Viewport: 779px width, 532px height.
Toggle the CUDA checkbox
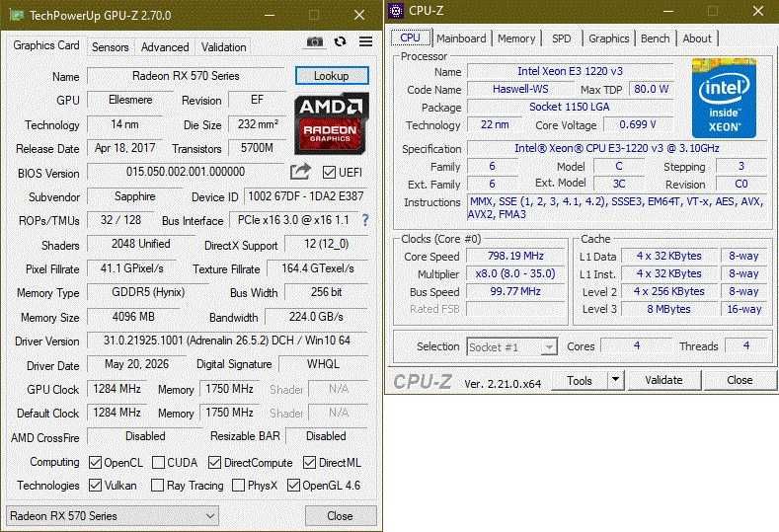click(x=158, y=463)
